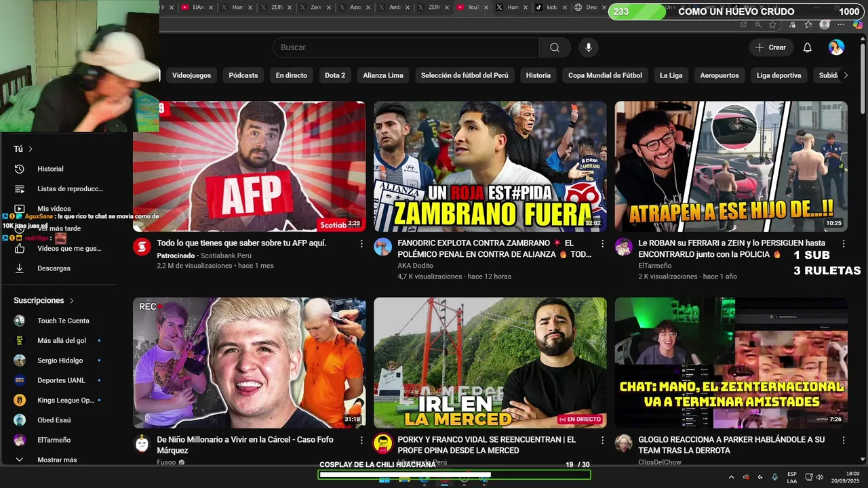
Task: Open the Zambrano Fuera video thumbnail
Action: 490,167
